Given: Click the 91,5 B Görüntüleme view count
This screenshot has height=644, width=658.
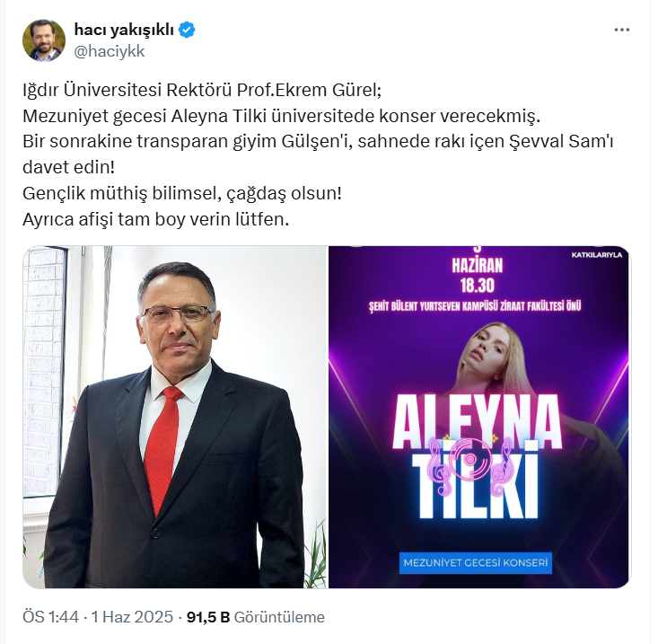Looking at the screenshot, I should point(256,617).
